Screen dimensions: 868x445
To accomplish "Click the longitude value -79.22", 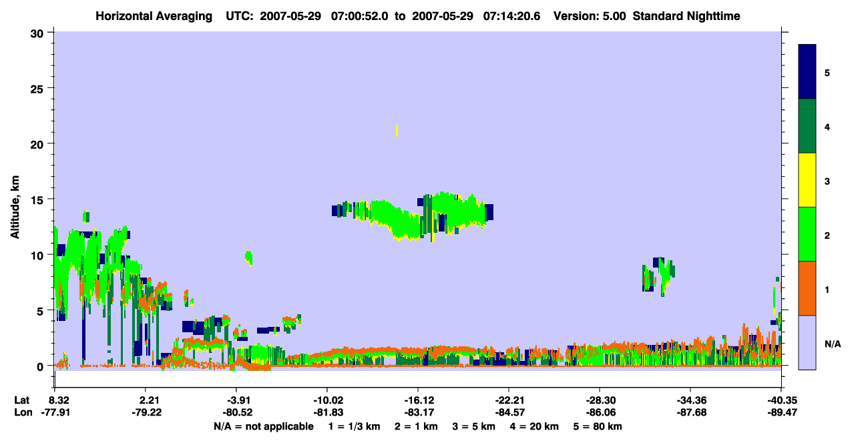I will [147, 412].
